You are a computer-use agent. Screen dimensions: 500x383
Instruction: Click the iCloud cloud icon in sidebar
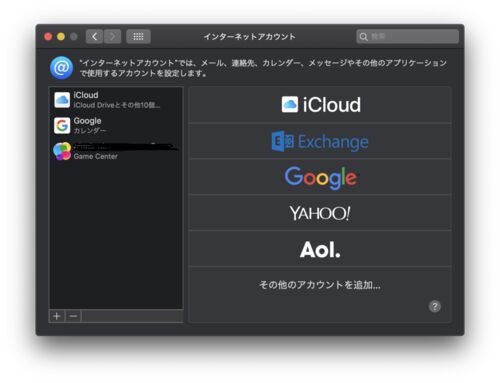point(62,100)
